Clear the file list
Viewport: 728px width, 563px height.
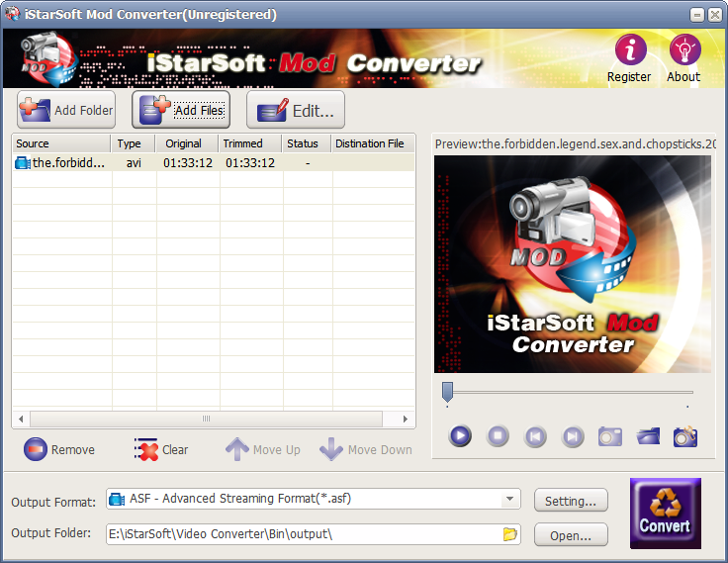(160, 449)
